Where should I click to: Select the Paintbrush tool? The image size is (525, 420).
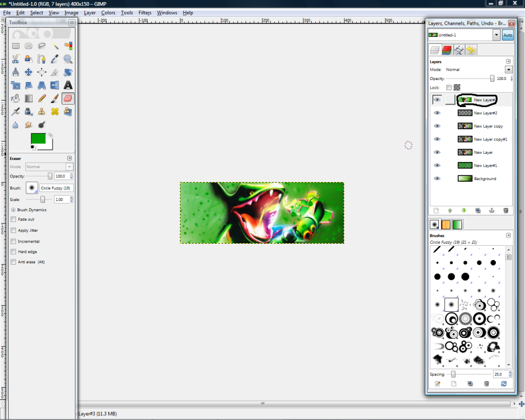(x=55, y=98)
